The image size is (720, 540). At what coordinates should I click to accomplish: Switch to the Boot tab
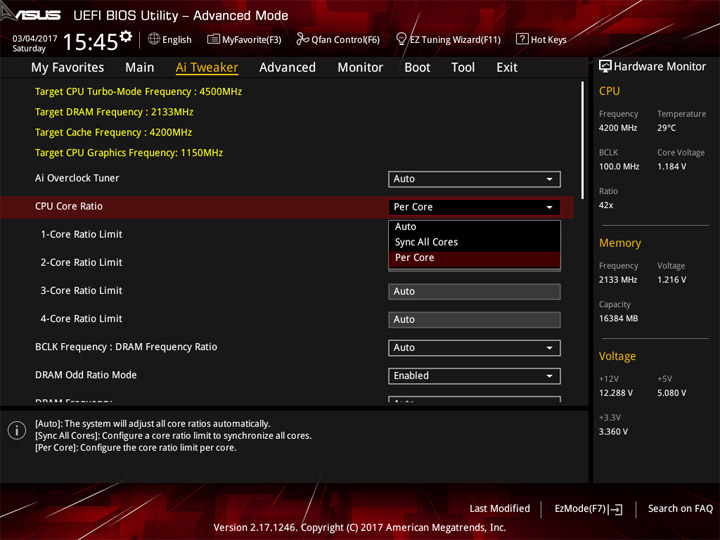point(417,68)
